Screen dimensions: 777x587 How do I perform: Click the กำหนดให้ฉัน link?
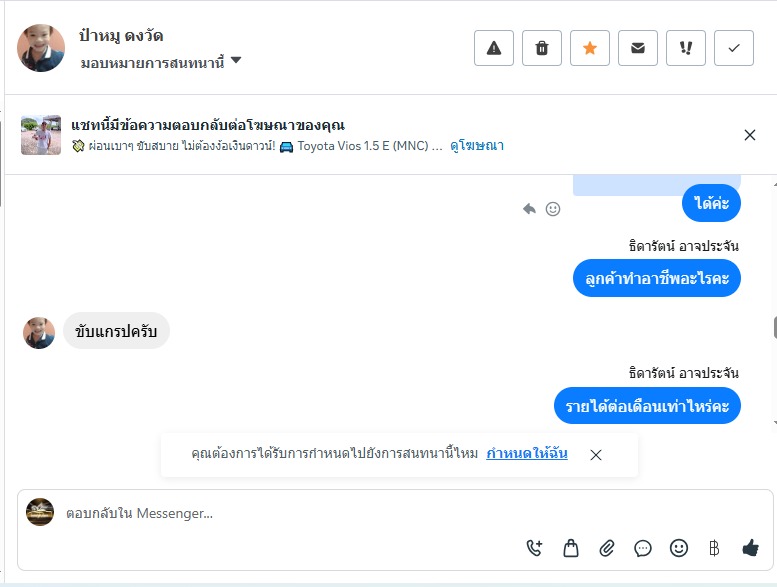(527, 454)
